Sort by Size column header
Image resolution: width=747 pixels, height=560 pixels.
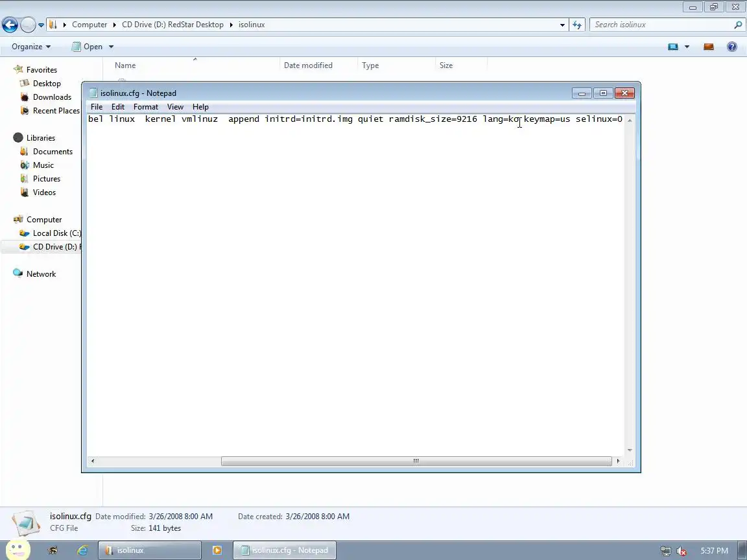point(461,65)
